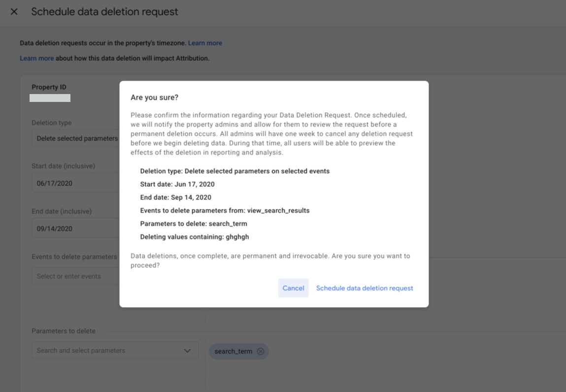Expand the parameters dropdown chevron
Image resolution: width=566 pixels, height=392 pixels.
pos(187,351)
